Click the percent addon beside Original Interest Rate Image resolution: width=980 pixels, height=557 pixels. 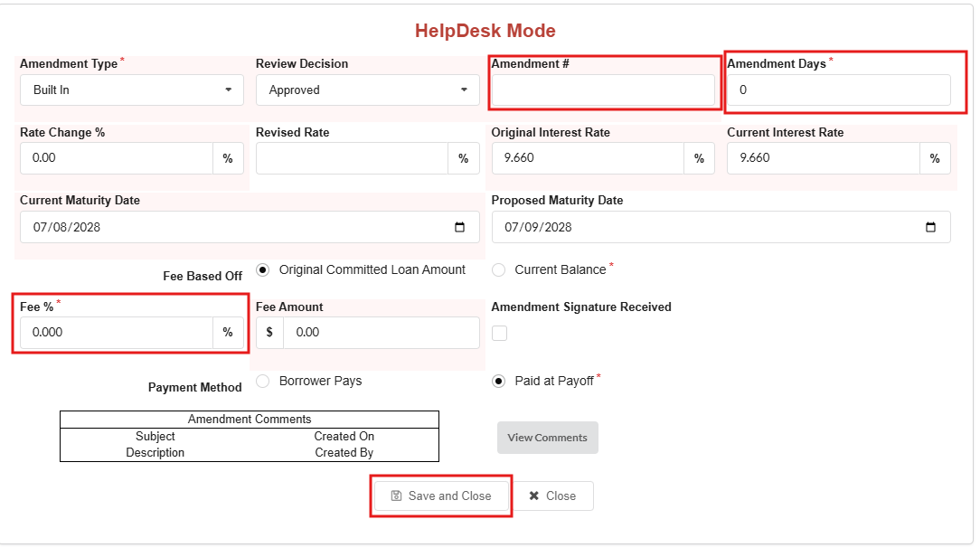700,158
